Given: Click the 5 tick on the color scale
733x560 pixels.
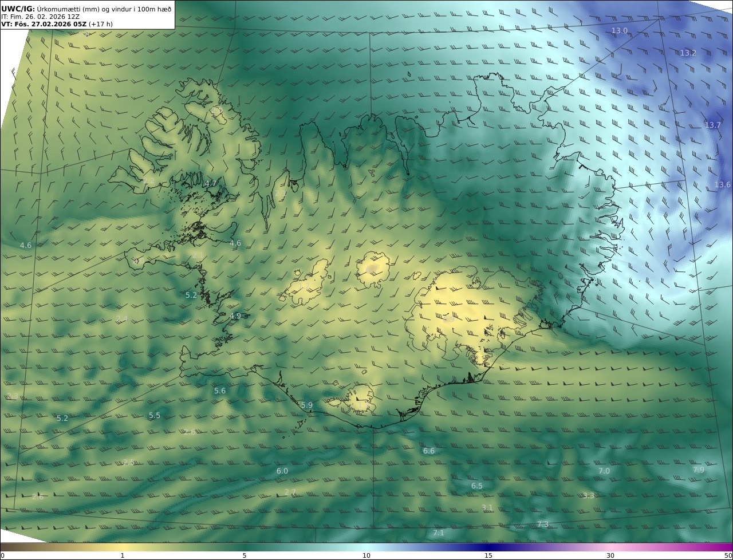Looking at the screenshot, I should [x=245, y=555].
